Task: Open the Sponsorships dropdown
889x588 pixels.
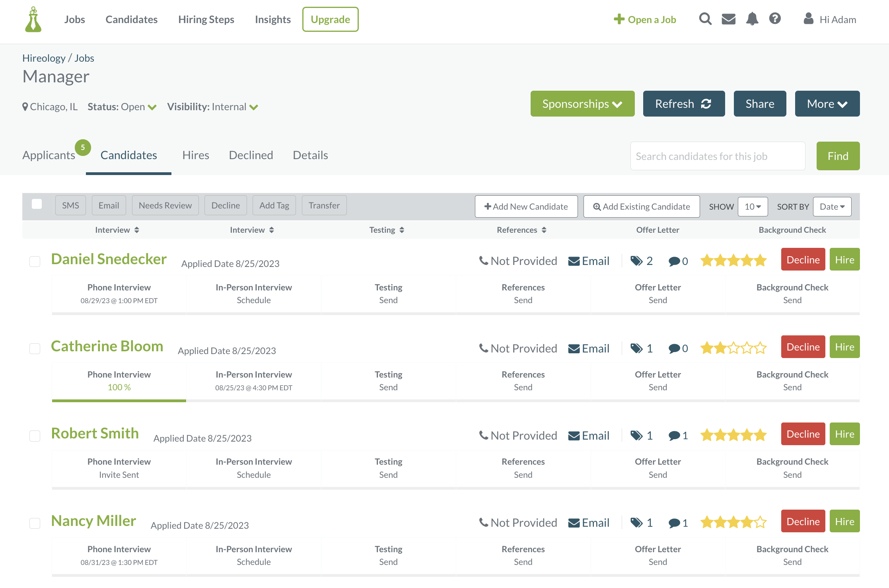Action: pos(582,104)
